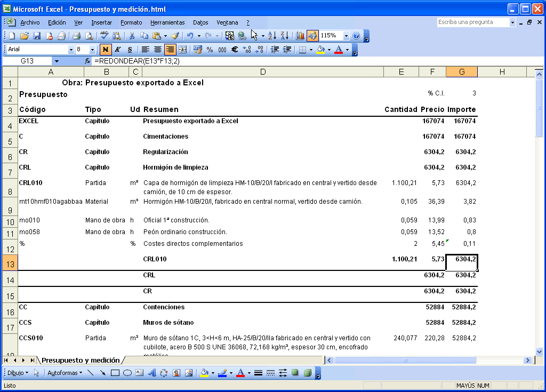Open the Formato menu
This screenshot has height=392, width=546.
pyautogui.click(x=131, y=22)
